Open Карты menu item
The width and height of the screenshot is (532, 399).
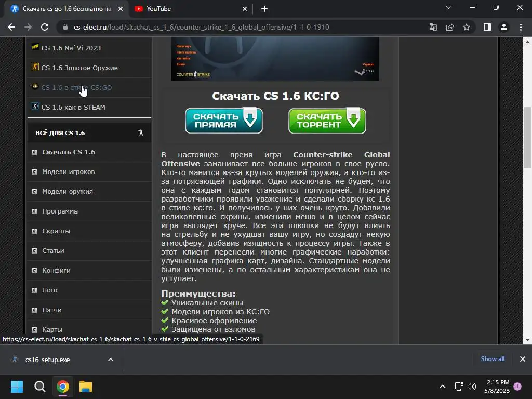pyautogui.click(x=52, y=329)
